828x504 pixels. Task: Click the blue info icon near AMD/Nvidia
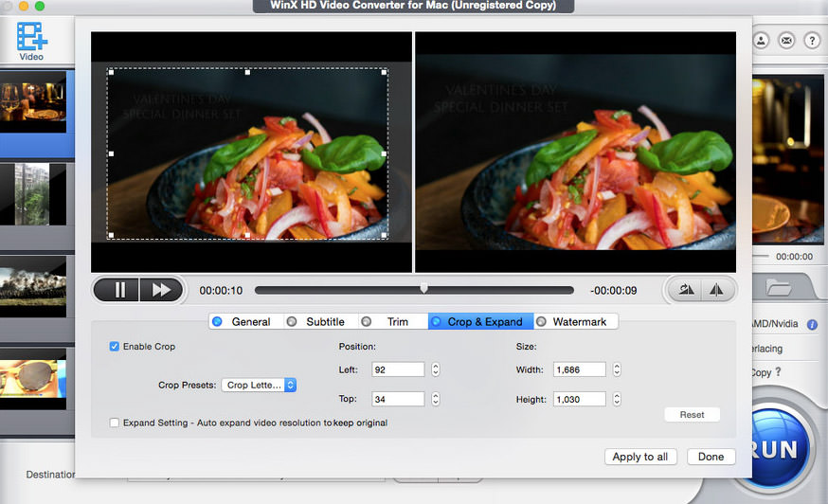click(812, 324)
